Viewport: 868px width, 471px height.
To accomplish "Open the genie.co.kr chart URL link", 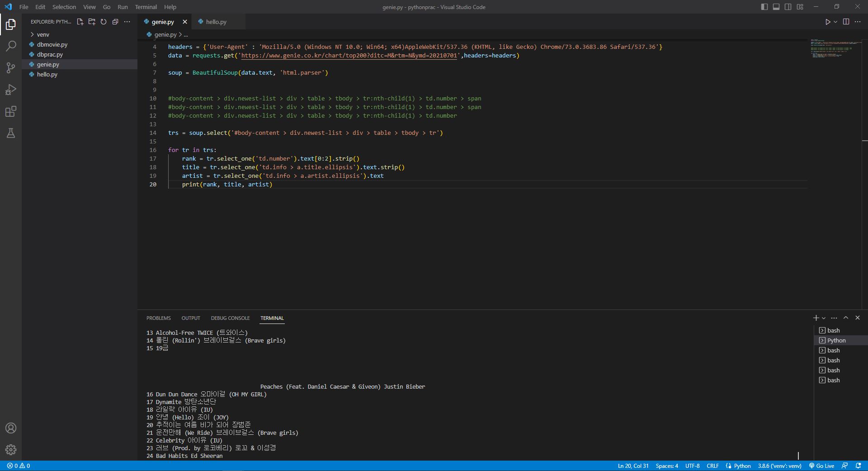I will click(x=349, y=56).
